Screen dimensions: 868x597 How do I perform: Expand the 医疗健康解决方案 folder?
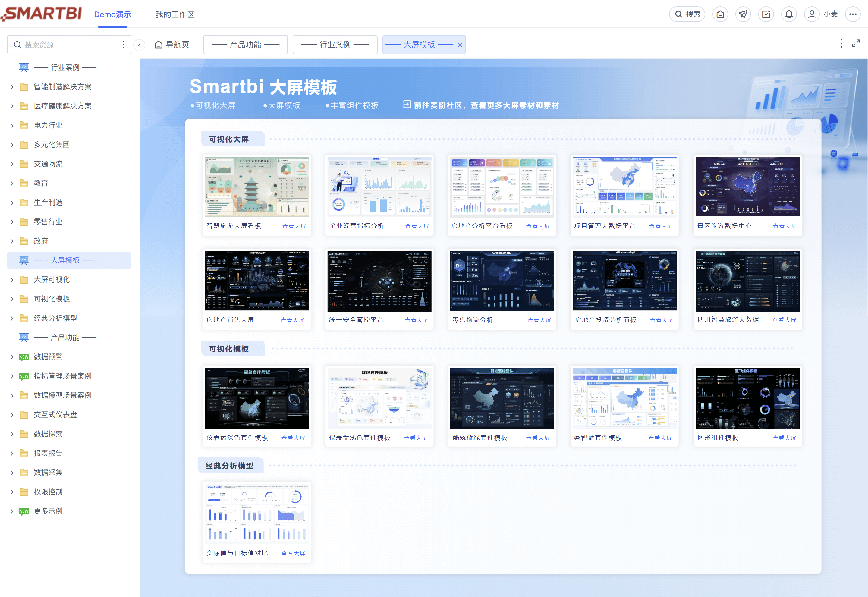[12, 106]
